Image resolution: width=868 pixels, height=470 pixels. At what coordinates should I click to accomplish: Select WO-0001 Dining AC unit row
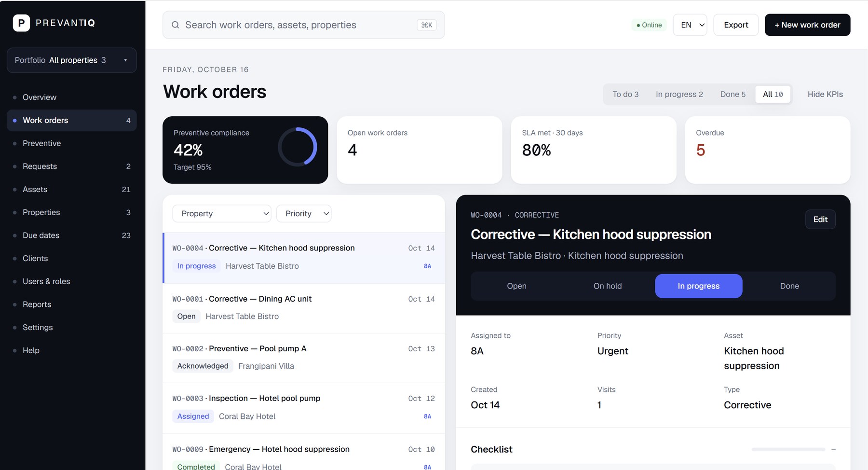[304, 308]
